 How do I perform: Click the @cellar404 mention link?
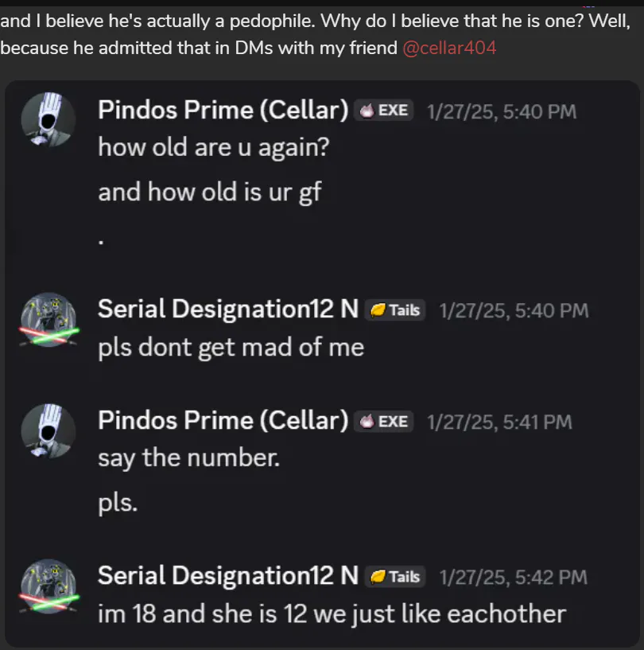449,48
